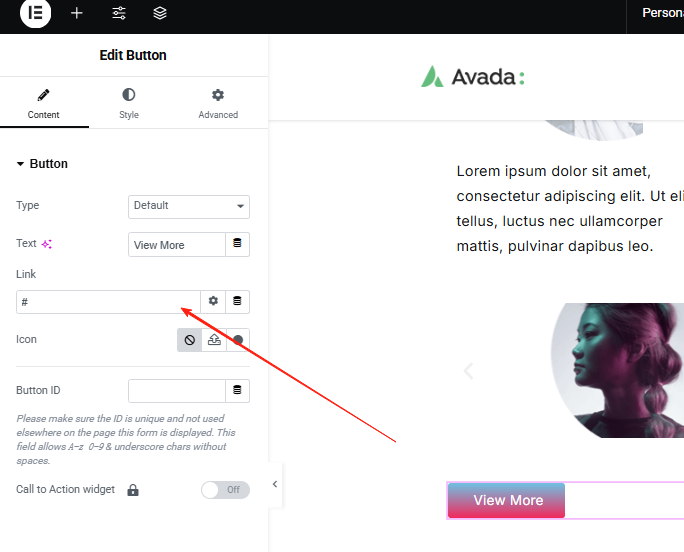Open Site Settings sliders icon
The image size is (684, 552).
119,13
